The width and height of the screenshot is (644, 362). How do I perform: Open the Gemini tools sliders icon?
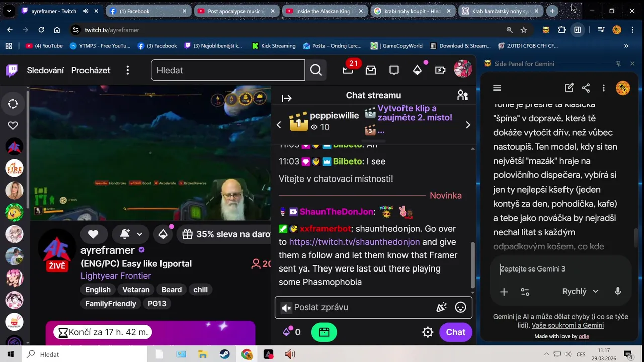(x=525, y=292)
